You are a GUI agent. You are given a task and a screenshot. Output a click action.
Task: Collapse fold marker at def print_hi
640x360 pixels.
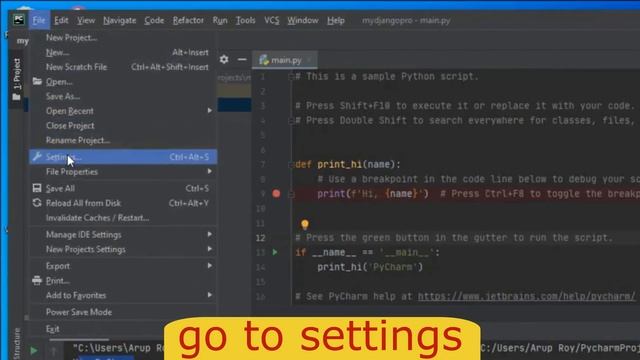pyautogui.click(x=291, y=164)
